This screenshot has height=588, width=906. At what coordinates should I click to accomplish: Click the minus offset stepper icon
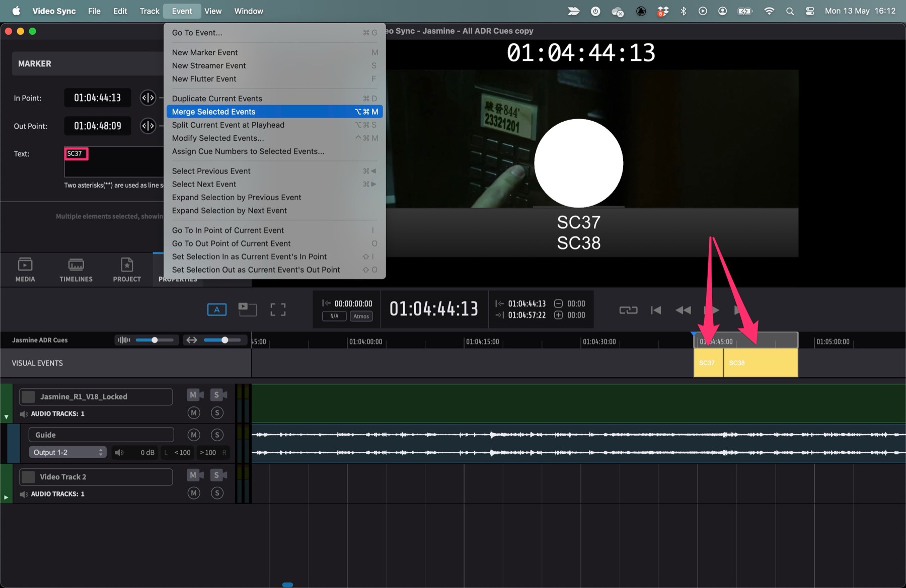click(x=558, y=303)
